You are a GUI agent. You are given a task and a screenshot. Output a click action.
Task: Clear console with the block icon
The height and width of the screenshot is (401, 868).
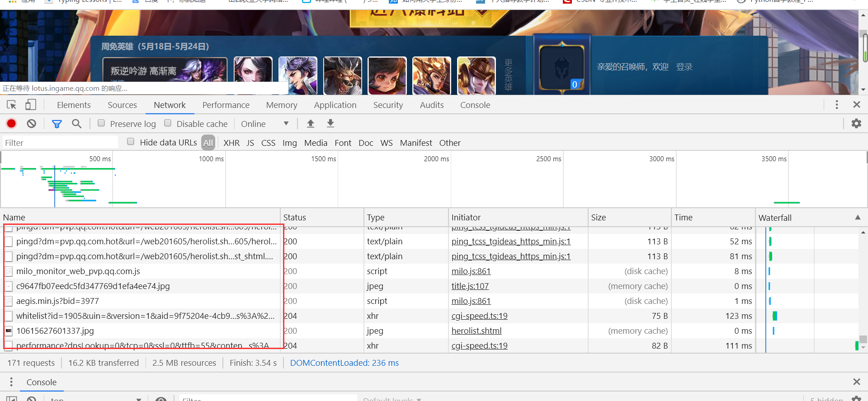tap(31, 399)
